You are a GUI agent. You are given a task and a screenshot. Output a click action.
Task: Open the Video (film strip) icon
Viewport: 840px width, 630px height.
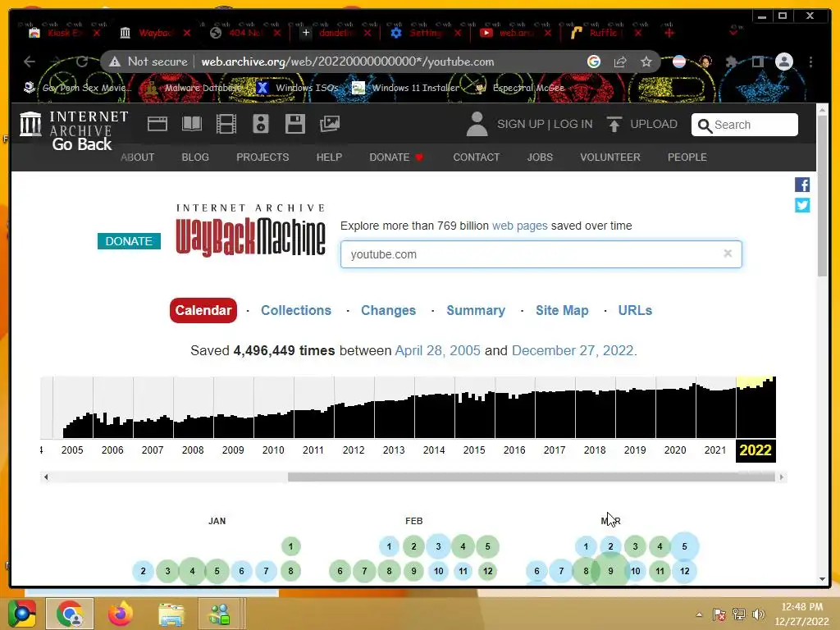[x=226, y=124]
